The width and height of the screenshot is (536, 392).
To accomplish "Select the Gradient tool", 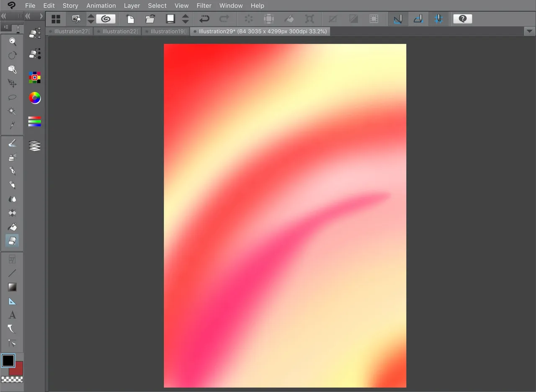I will click(13, 287).
